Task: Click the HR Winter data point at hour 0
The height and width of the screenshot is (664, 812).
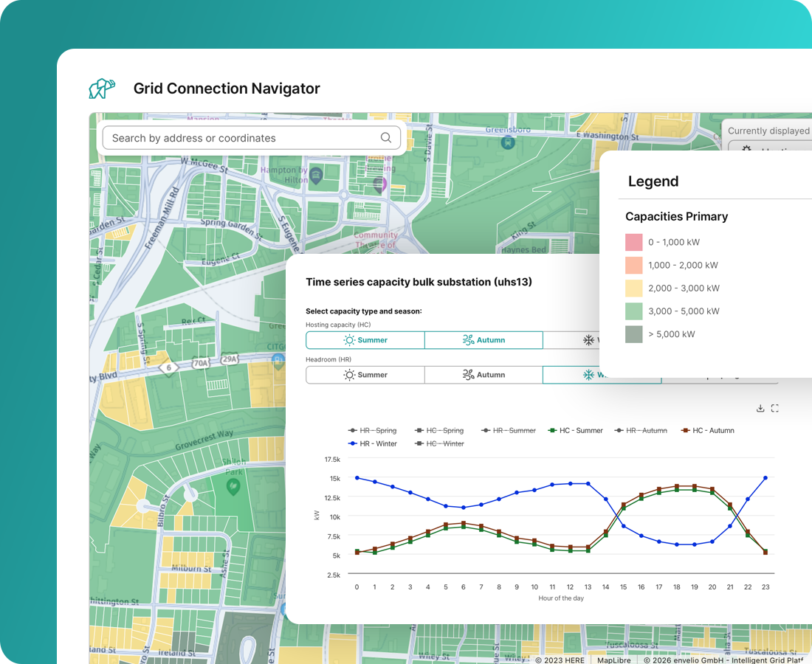Action: [x=357, y=477]
